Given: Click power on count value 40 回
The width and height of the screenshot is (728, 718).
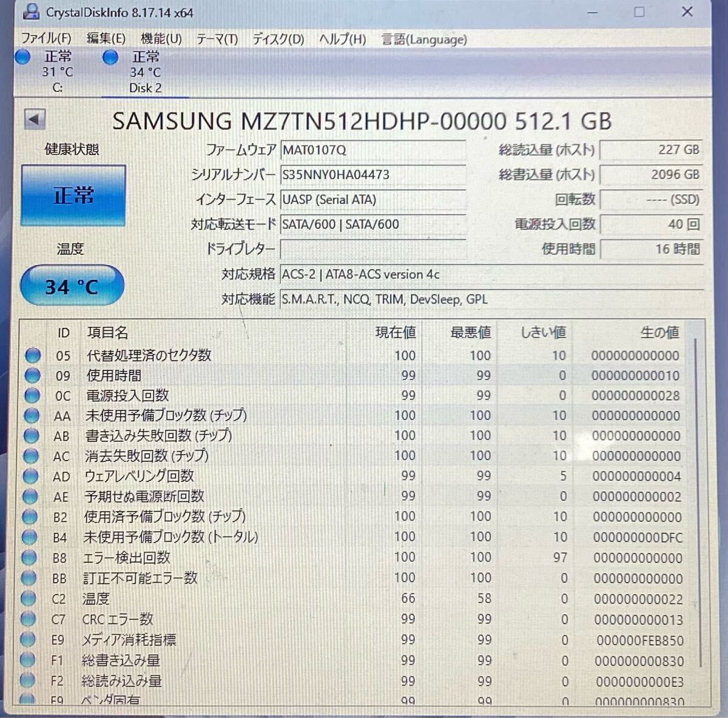Looking at the screenshot, I should click(x=651, y=224).
